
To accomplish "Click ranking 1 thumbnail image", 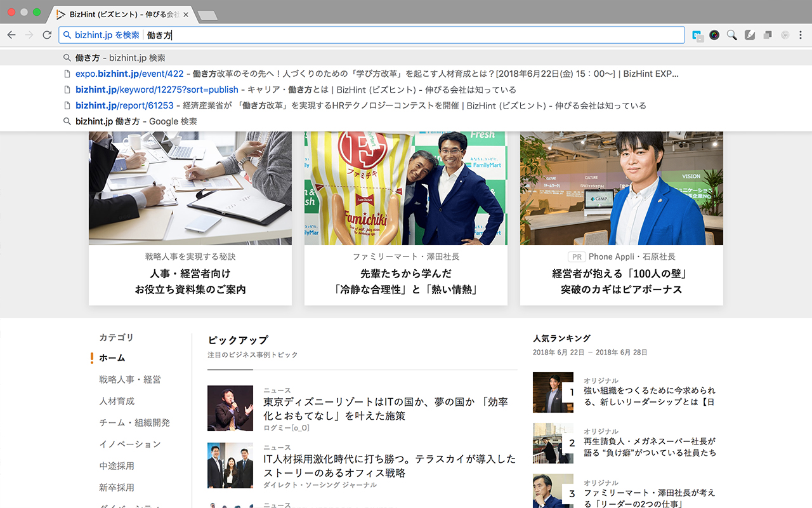I will (553, 392).
